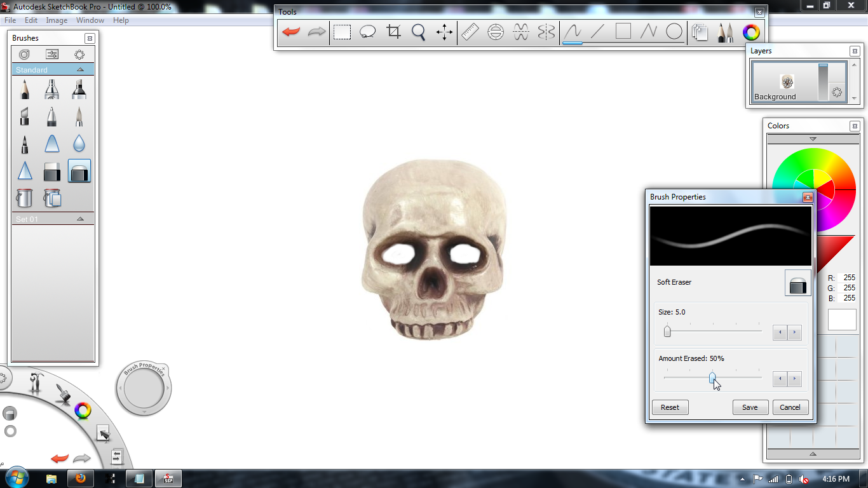Screen dimensions: 868x488
Task: Choose the Flood Fill bucket
Action: (x=25, y=198)
